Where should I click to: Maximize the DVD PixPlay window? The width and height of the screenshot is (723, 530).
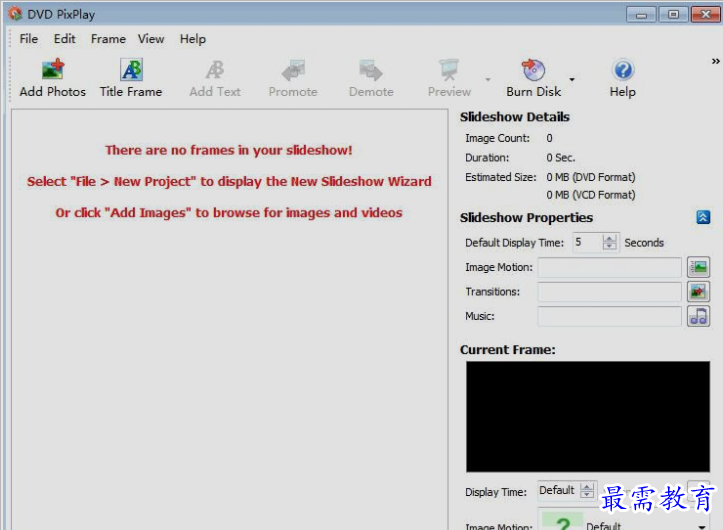[673, 15]
